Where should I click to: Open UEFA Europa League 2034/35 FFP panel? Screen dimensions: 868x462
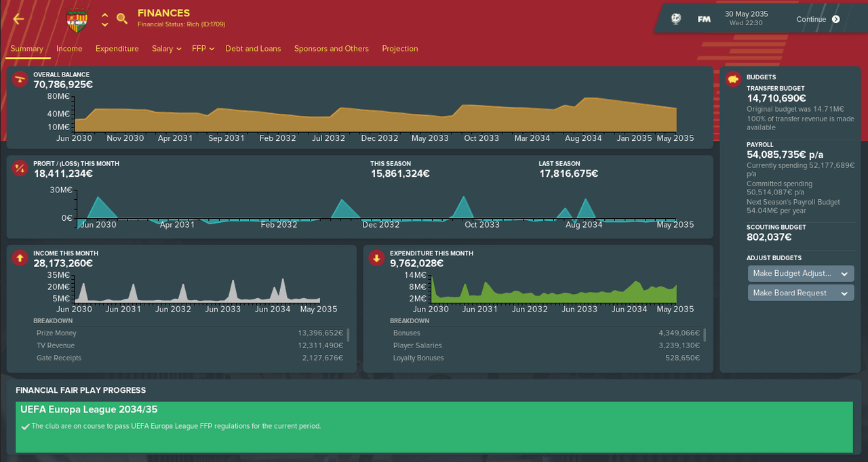pyautogui.click(x=434, y=427)
